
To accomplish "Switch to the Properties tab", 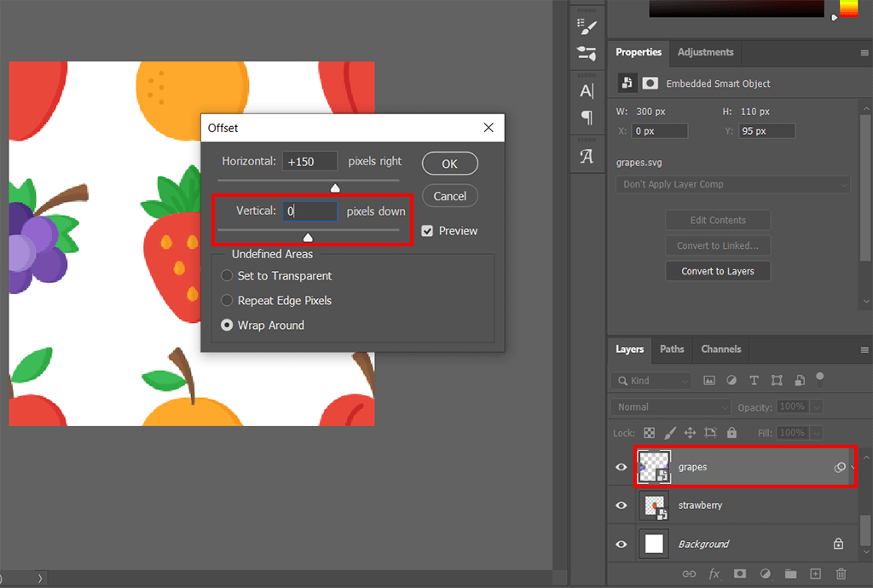I will (x=639, y=52).
